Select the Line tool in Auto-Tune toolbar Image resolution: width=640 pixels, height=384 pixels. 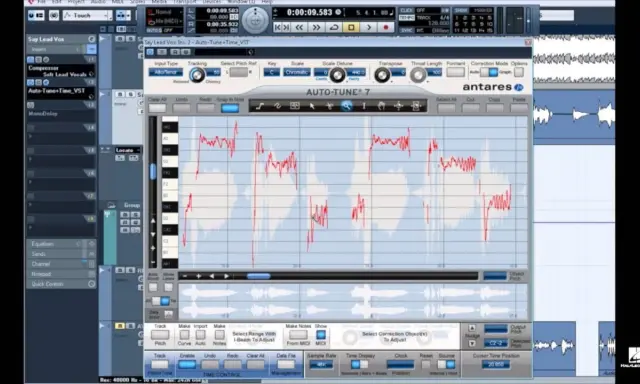click(x=260, y=106)
